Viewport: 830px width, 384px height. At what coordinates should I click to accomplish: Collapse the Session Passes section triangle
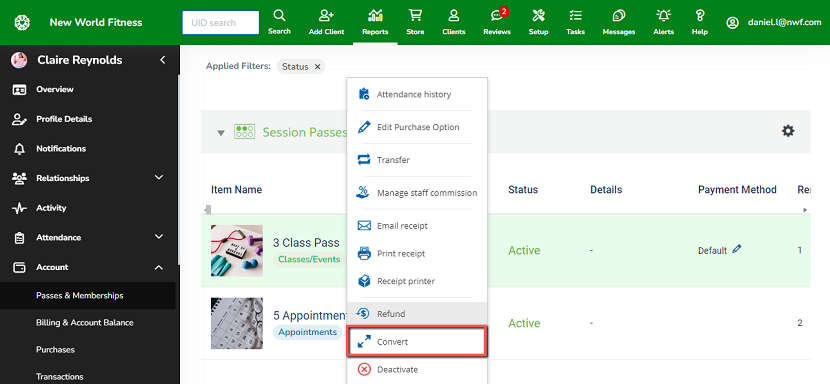221,132
